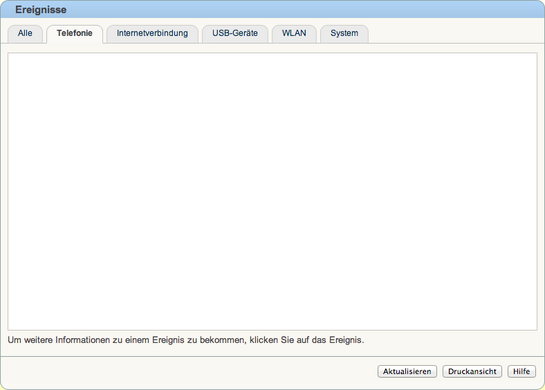Viewport: 545px width, 390px height.
Task: Click the hint text below event list
Action: 186,340
